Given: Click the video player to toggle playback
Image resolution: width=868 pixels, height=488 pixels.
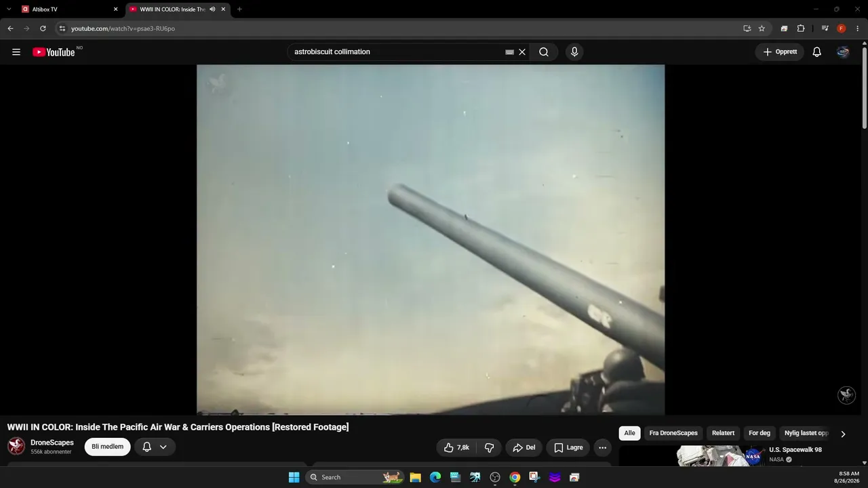Looking at the screenshot, I should [431, 239].
